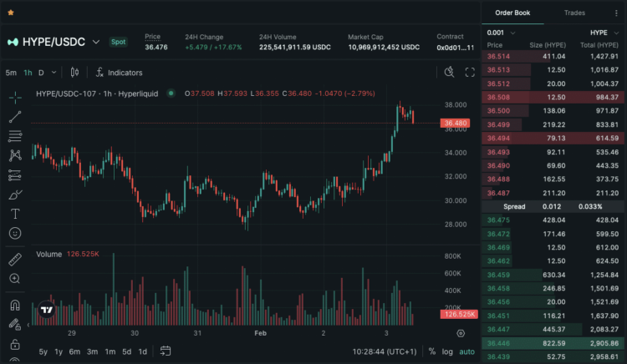The height and width of the screenshot is (364, 627).
Task: Select the text annotation tool
Action: [15, 214]
